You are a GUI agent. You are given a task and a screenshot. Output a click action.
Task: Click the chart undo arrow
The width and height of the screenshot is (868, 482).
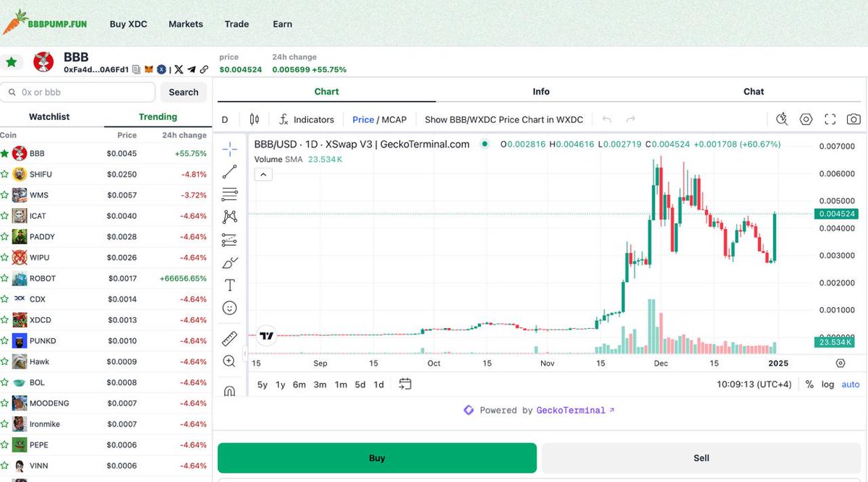point(607,119)
